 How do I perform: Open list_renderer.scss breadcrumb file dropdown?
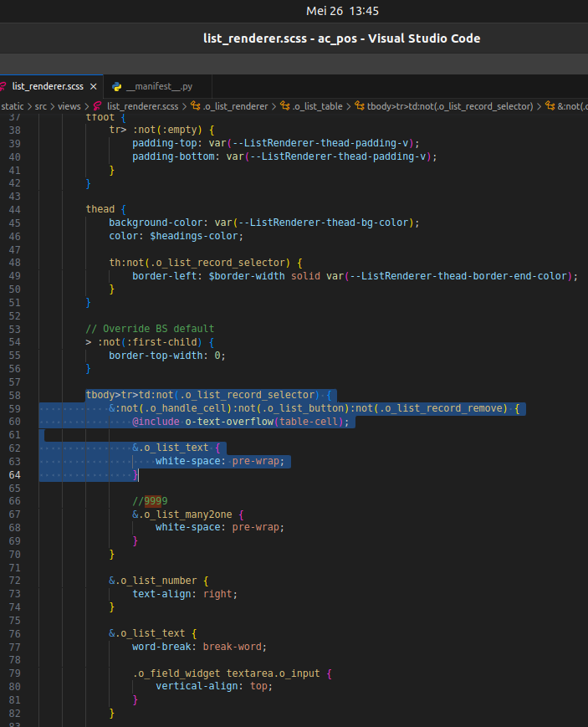pyautogui.click(x=142, y=106)
